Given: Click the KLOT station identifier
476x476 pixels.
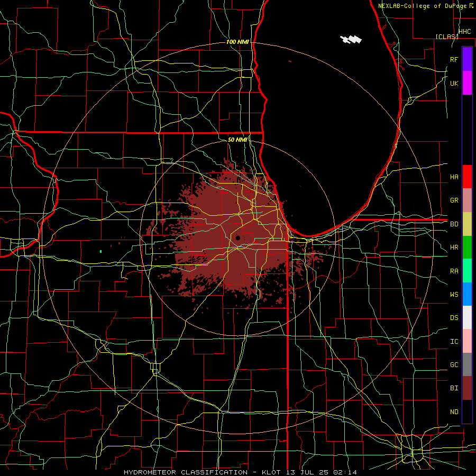Looking at the screenshot, I should 271,472.
